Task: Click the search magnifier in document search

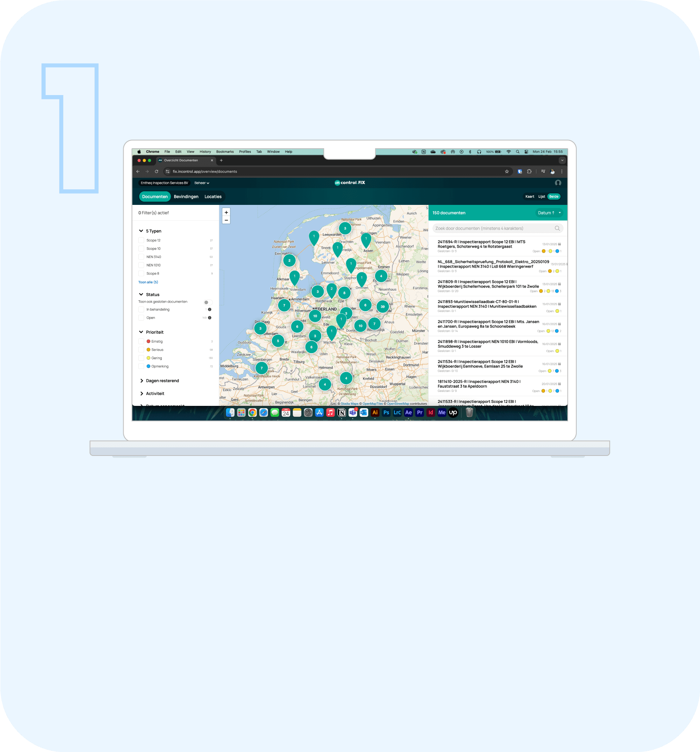Action: (x=557, y=228)
